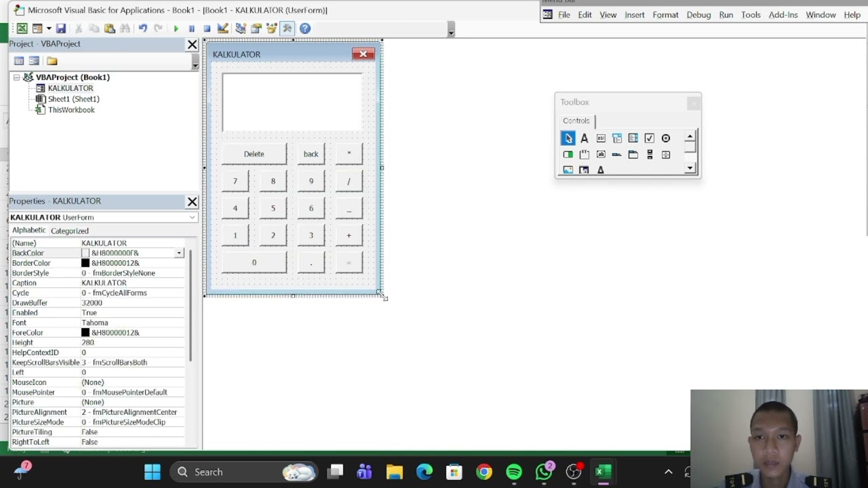Select the ComboBox control in Toolbox
This screenshot has height=488, width=868.
(x=617, y=138)
